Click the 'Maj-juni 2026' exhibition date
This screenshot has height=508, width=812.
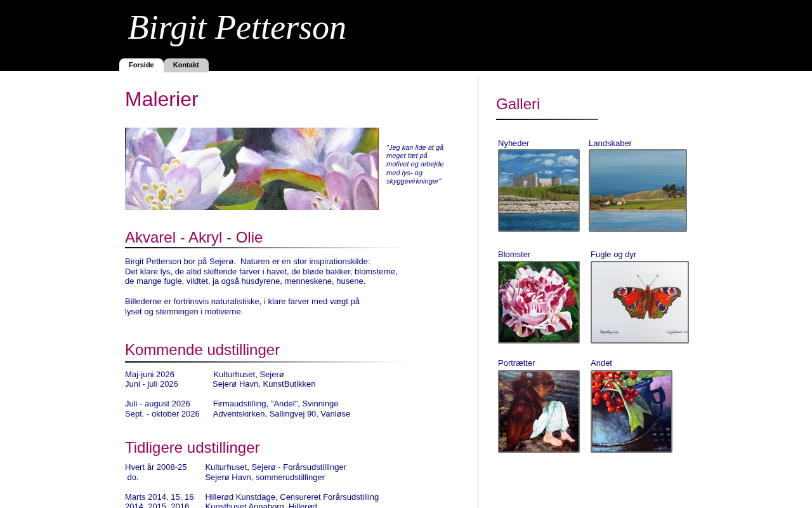[150, 375]
